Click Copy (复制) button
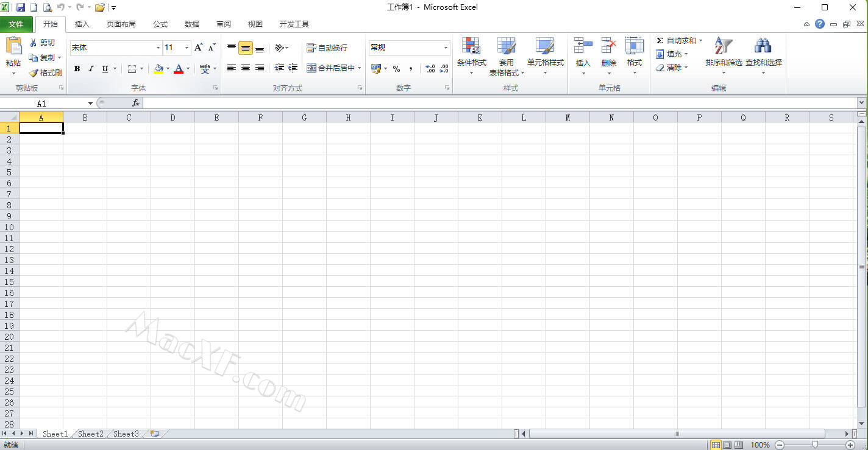Image resolution: width=868 pixels, height=450 pixels. [44, 57]
